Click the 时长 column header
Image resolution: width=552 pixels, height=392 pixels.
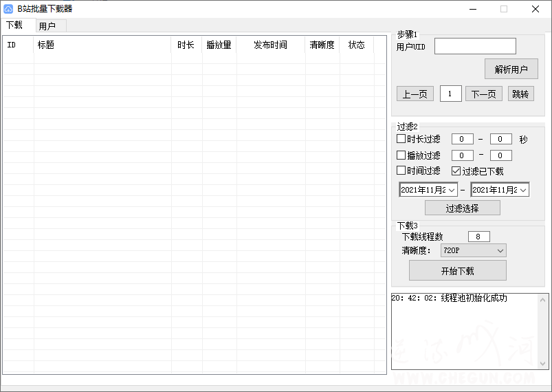186,45
